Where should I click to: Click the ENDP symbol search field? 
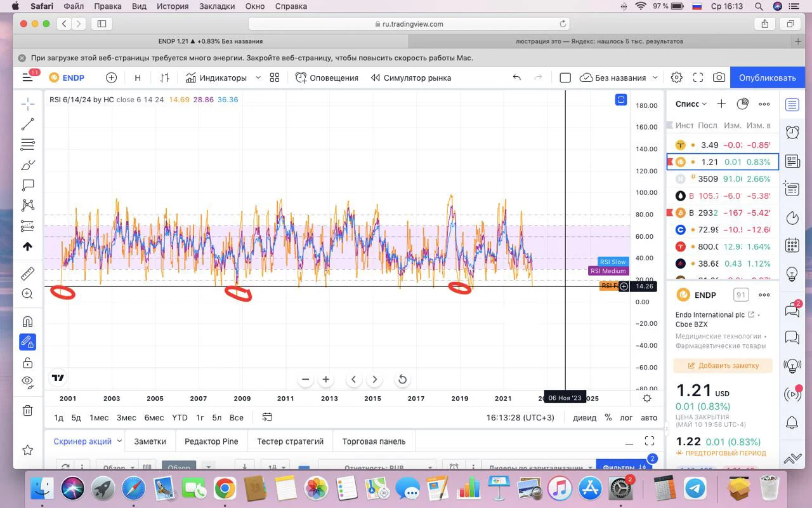click(x=67, y=77)
